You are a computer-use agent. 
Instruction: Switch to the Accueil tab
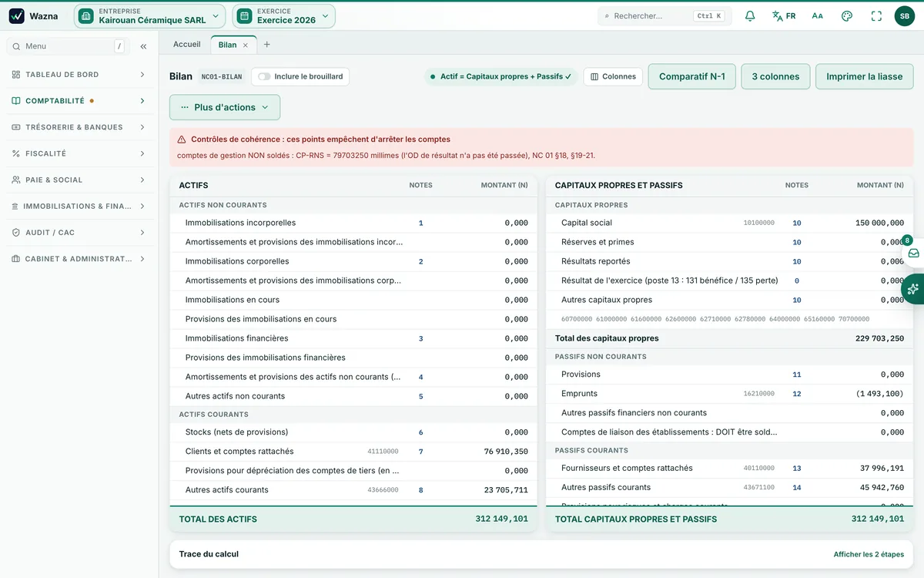pyautogui.click(x=187, y=45)
